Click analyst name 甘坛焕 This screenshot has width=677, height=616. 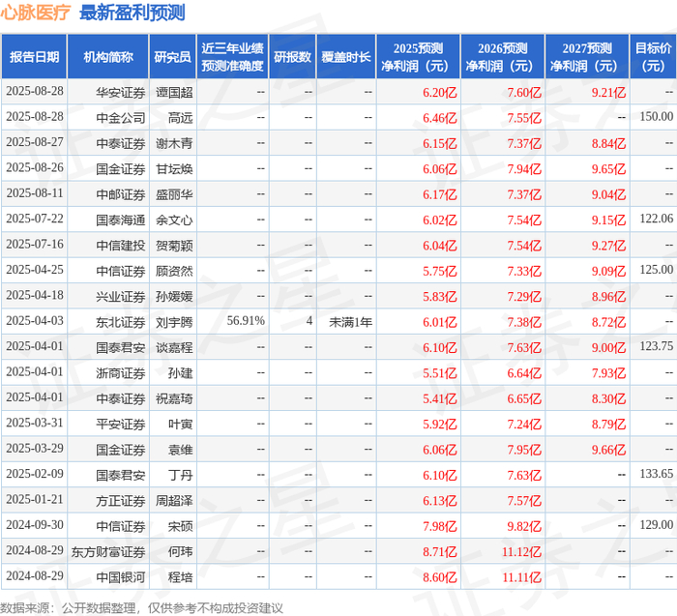[174, 169]
